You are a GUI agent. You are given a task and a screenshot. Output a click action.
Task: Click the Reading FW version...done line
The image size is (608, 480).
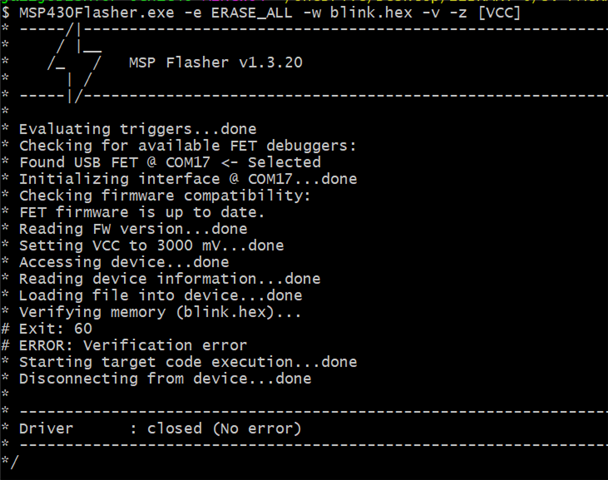(x=133, y=229)
